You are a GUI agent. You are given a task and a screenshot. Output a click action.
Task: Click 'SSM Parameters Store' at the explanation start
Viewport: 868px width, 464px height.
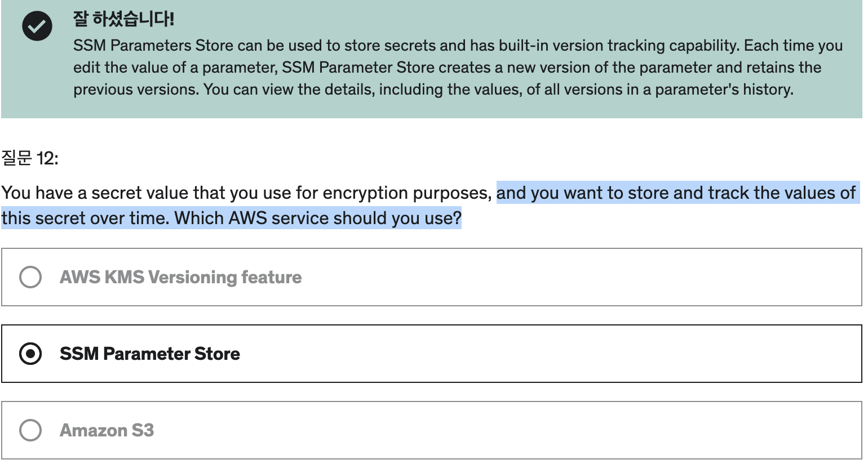tap(153, 45)
